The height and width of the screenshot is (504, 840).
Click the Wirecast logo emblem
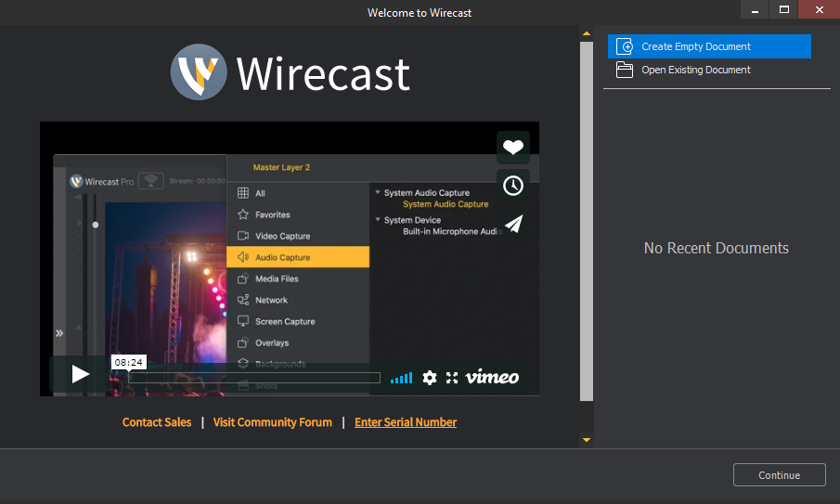(x=199, y=71)
